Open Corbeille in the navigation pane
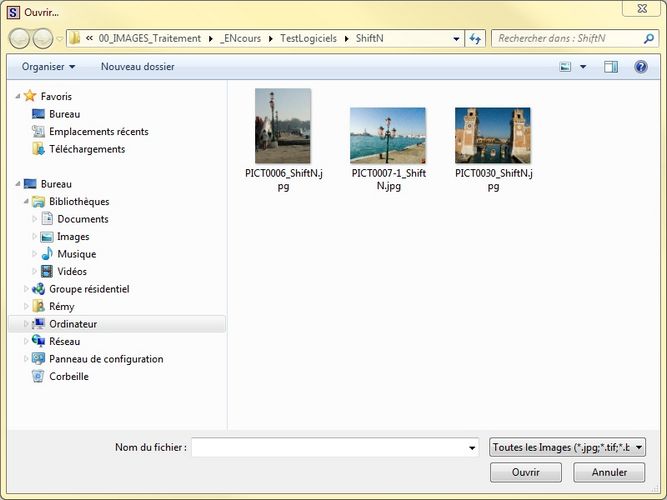The height and width of the screenshot is (500, 667). 68,376
